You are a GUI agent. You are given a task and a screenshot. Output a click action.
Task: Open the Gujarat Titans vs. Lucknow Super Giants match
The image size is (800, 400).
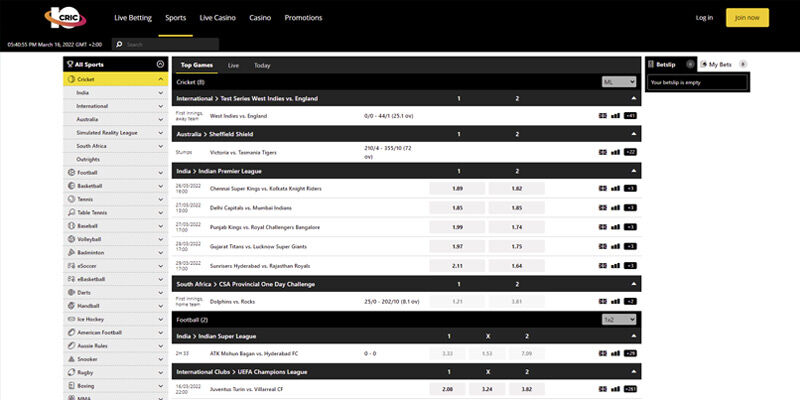point(258,246)
